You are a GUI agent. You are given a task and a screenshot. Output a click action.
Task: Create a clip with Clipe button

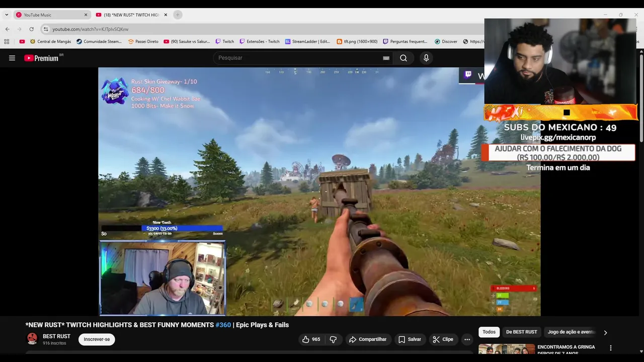point(443,339)
